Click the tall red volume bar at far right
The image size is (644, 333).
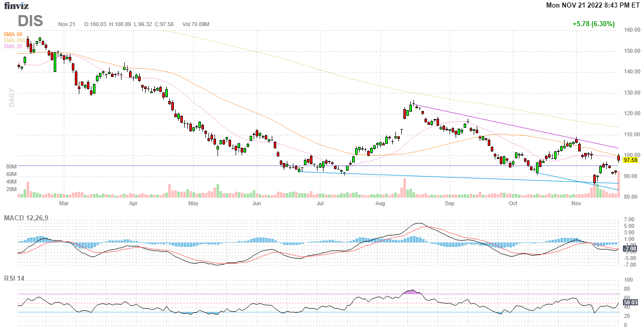tap(618, 184)
